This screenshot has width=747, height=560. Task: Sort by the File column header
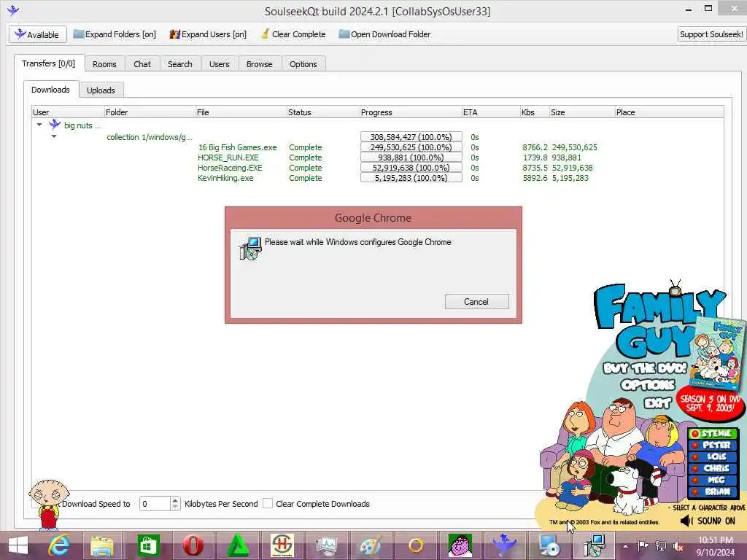pos(241,112)
